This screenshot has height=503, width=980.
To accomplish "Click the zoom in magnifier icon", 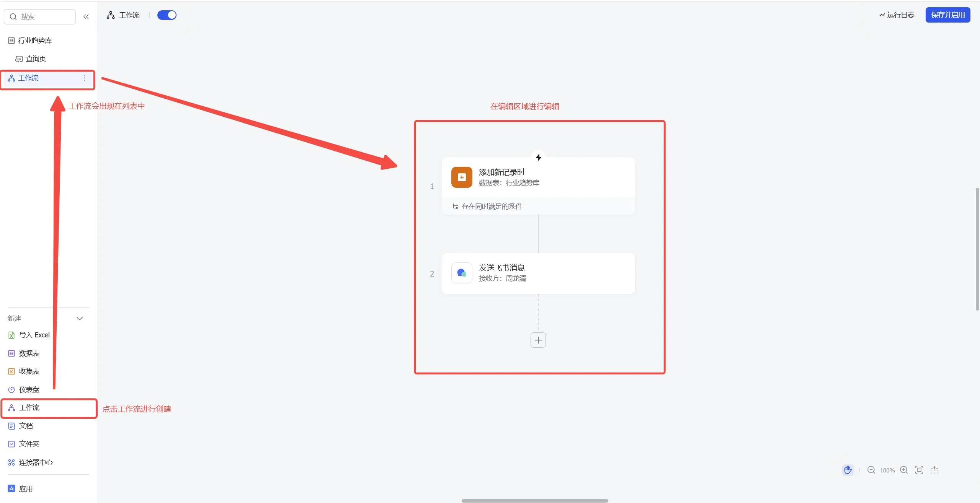I will click(904, 470).
